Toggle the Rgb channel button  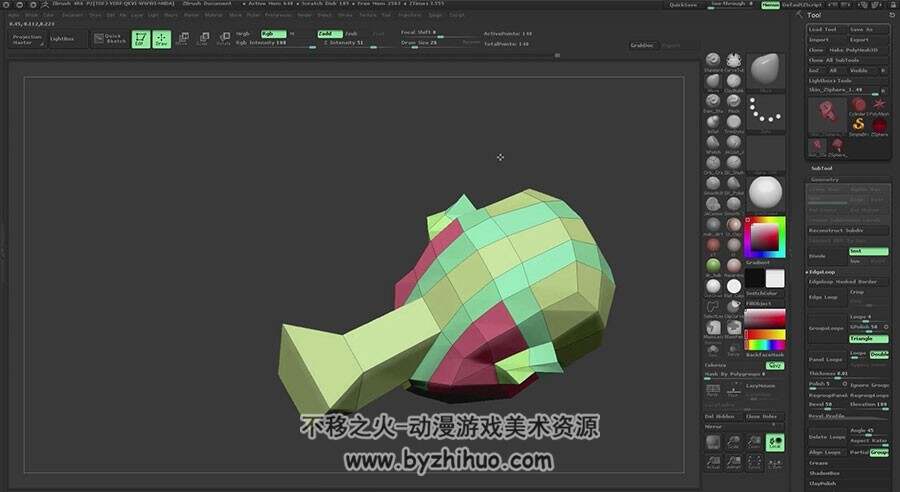click(x=273, y=34)
